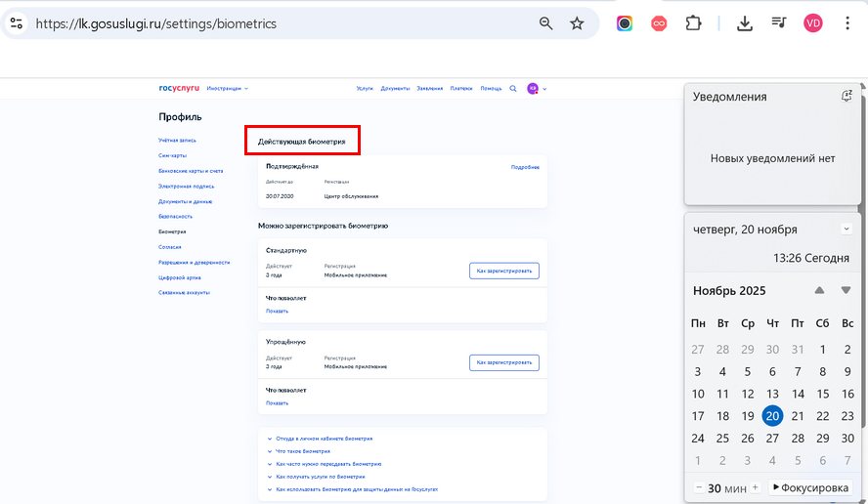The height and width of the screenshot is (504, 868).
Task: Open the browser three-dot menu
Action: [x=846, y=23]
